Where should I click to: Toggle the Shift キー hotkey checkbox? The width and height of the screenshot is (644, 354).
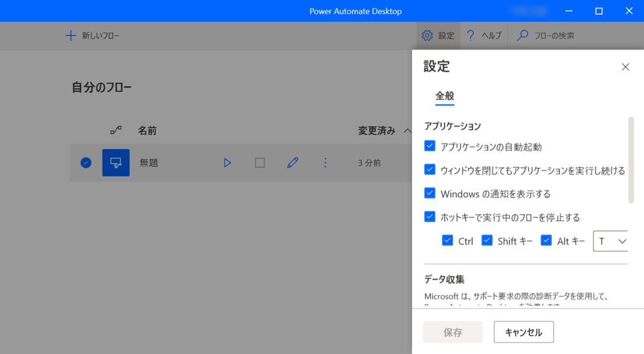click(487, 240)
